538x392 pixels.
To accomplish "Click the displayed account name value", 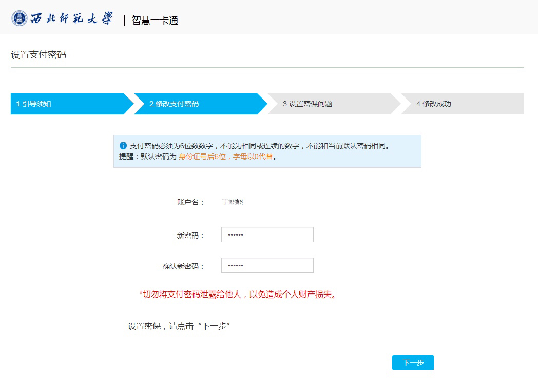I will (232, 202).
